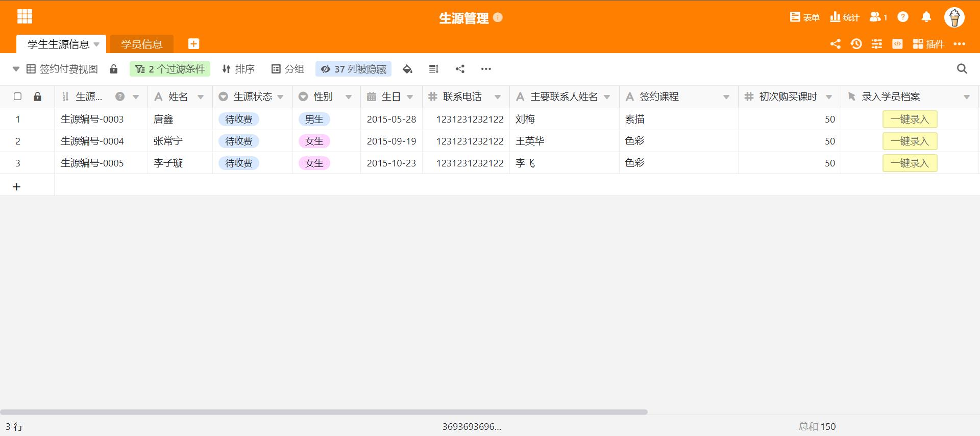The image size is (980, 436).
Task: Switch to the 学员信息 tab
Action: click(142, 44)
